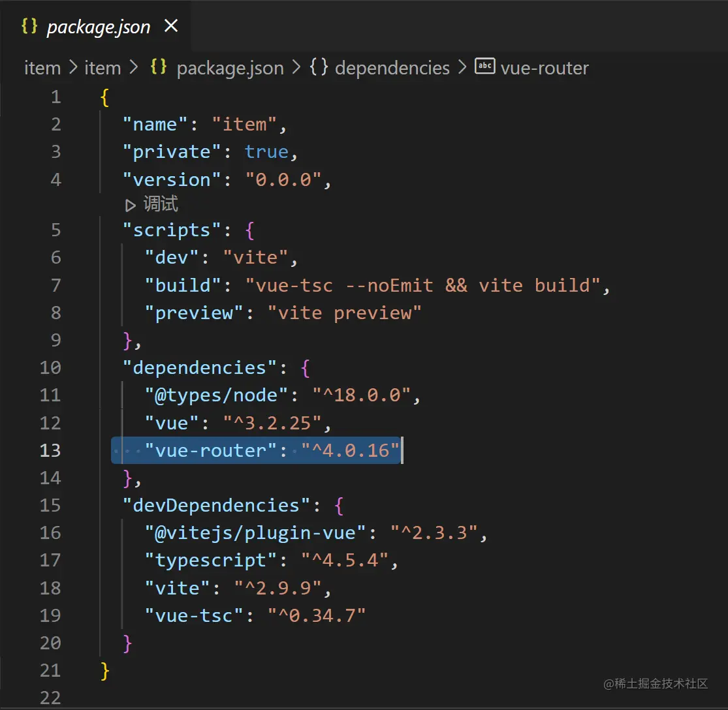This screenshot has width=728, height=710.
Task: Click the 调试 debug CodeLens link
Action: click(161, 204)
